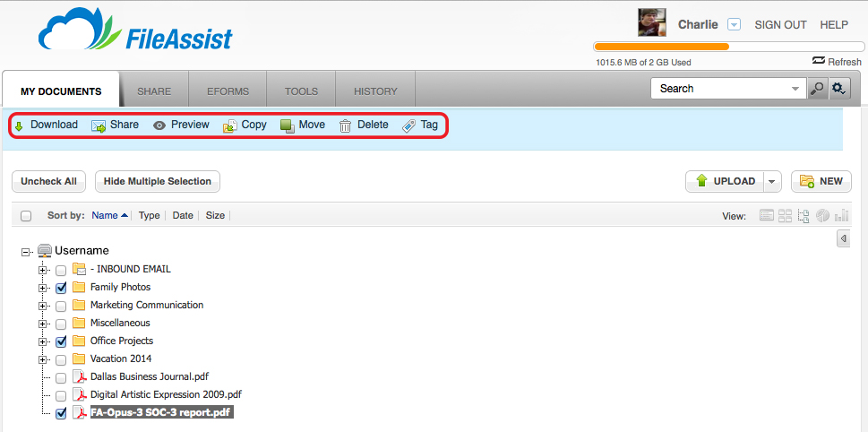The height and width of the screenshot is (432, 868).
Task: Uncheck the Office Projects checkbox
Action: click(61, 341)
